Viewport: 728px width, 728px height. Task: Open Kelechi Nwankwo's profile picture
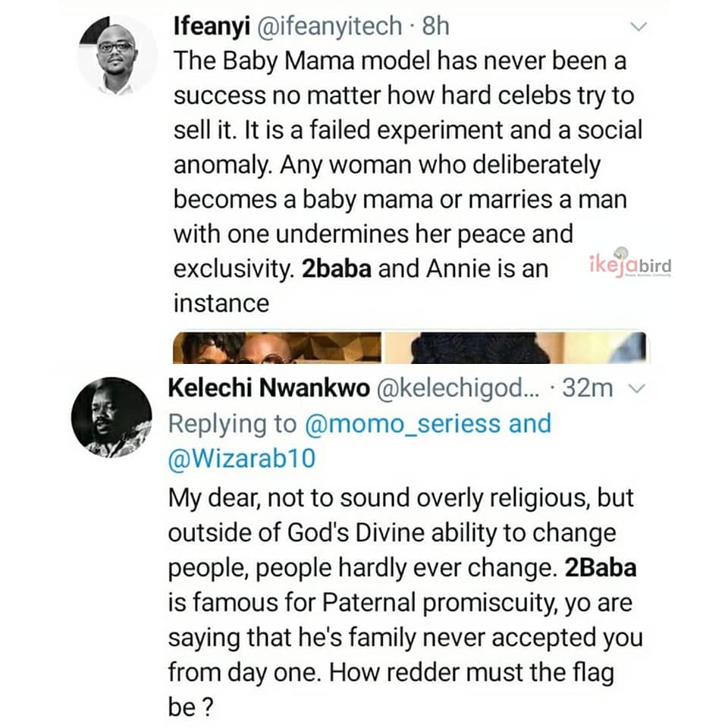[x=111, y=416]
